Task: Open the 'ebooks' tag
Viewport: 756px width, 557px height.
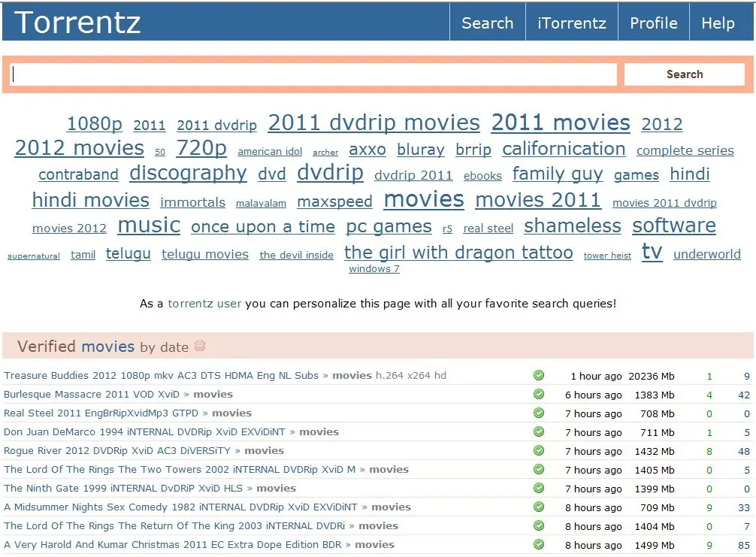Action: pyautogui.click(x=482, y=176)
